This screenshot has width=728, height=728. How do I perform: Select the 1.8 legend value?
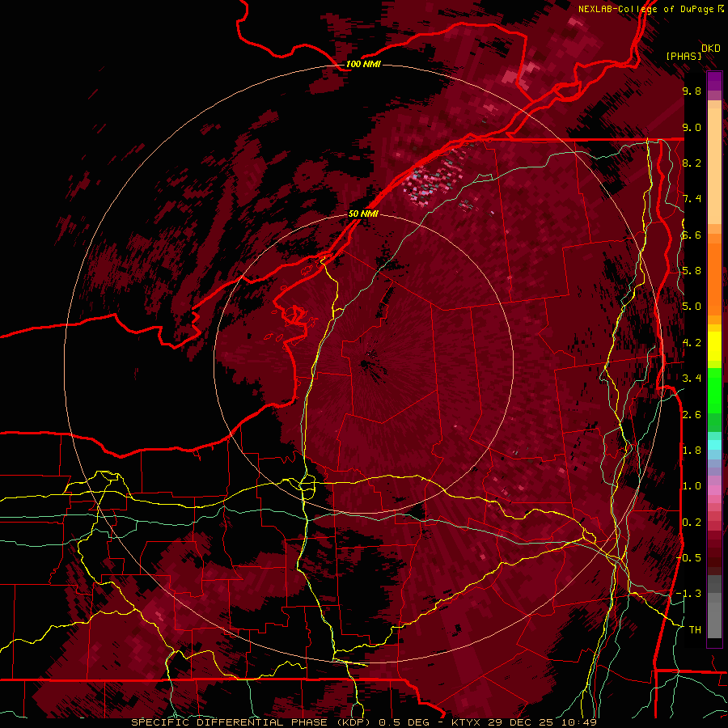pyautogui.click(x=692, y=451)
